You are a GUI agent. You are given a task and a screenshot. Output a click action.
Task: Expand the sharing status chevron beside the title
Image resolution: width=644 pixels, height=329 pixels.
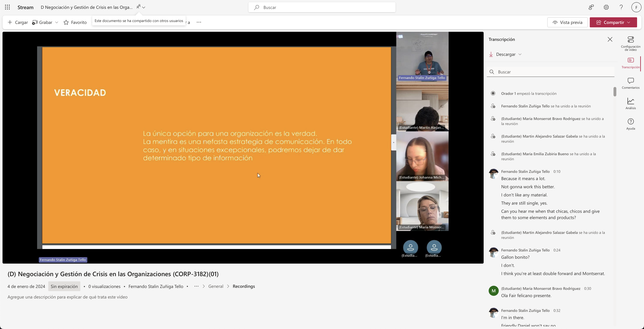tap(144, 7)
